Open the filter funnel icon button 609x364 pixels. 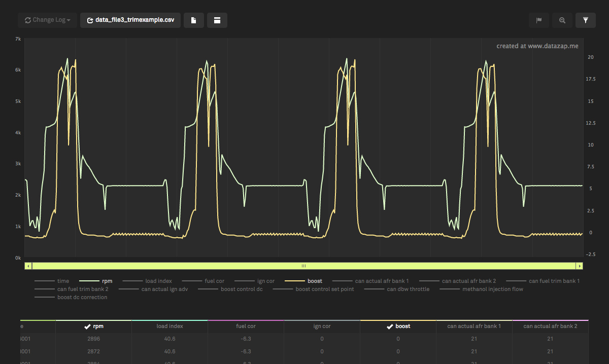(x=586, y=20)
